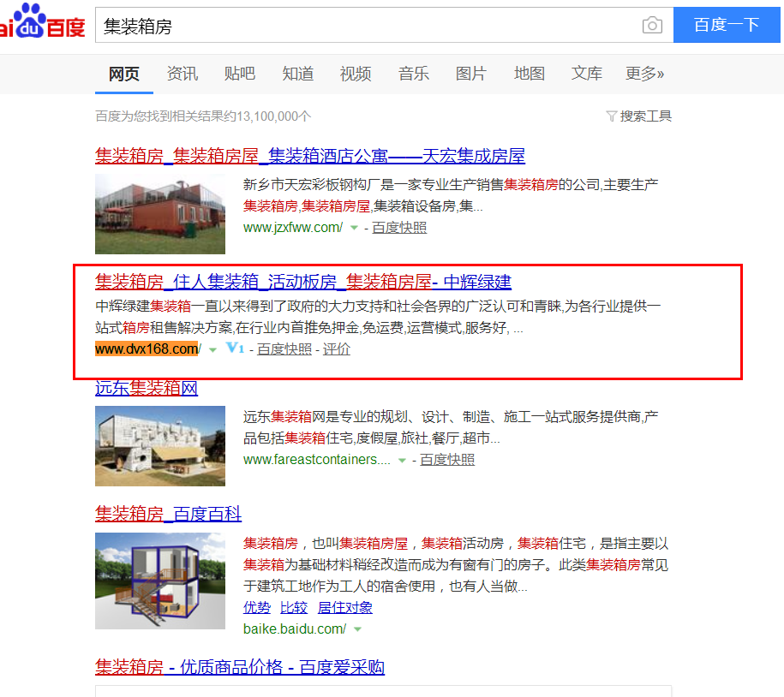Click the snippet starting 新乡市天宏彩板钢构厂
This screenshot has width=784, height=697.
pyautogui.click(x=451, y=195)
